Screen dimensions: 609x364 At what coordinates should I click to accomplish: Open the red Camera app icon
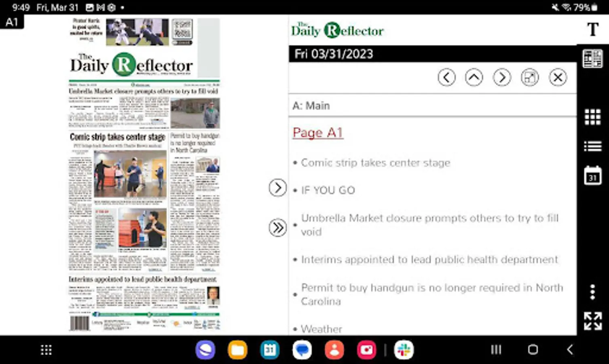click(x=367, y=350)
